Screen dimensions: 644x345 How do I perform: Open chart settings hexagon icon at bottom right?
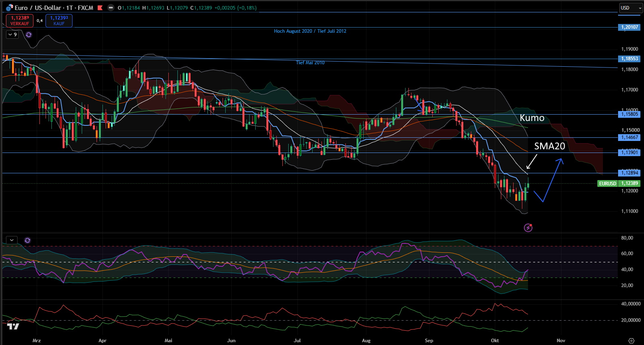(x=631, y=341)
